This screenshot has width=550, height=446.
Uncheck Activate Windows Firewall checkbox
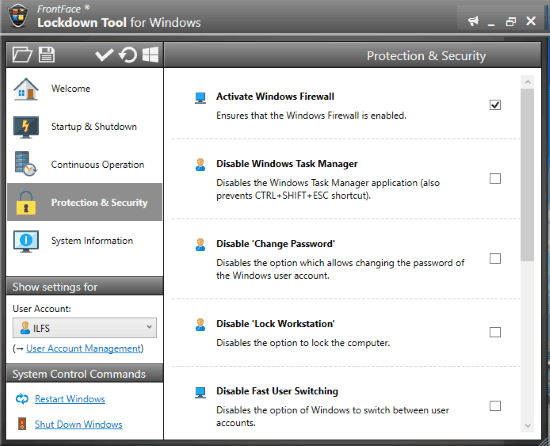point(495,105)
